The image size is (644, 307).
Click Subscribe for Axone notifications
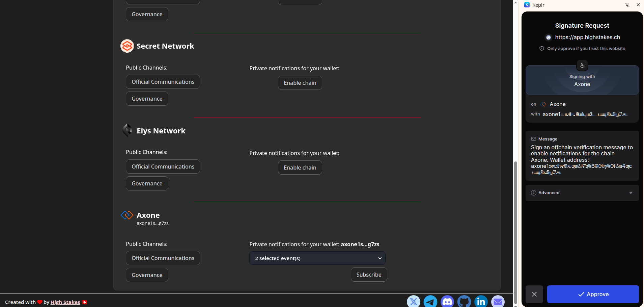(x=369, y=275)
